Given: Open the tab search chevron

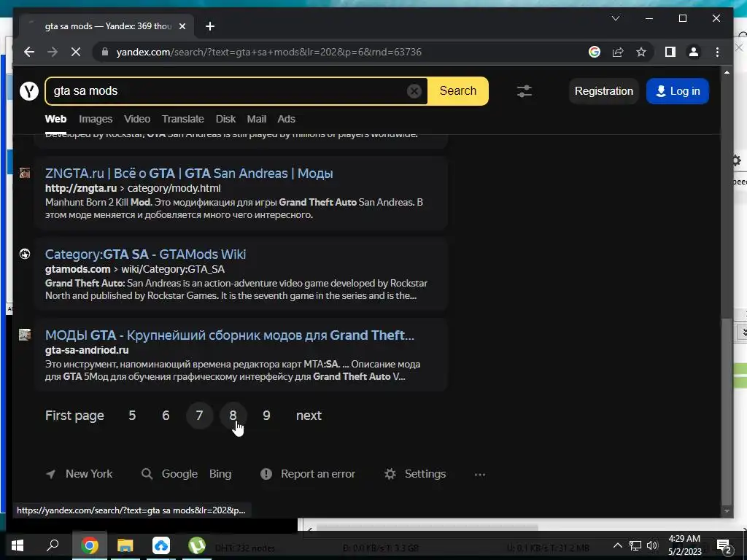Looking at the screenshot, I should (x=616, y=18).
